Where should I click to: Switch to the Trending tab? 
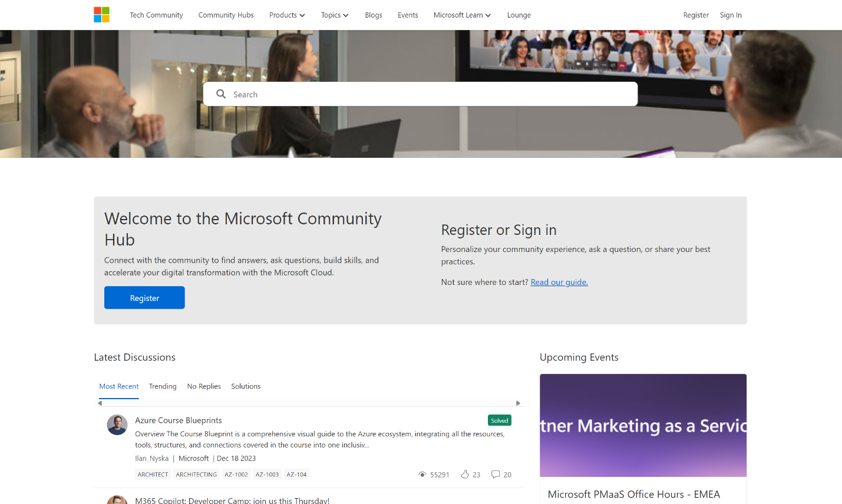point(163,386)
